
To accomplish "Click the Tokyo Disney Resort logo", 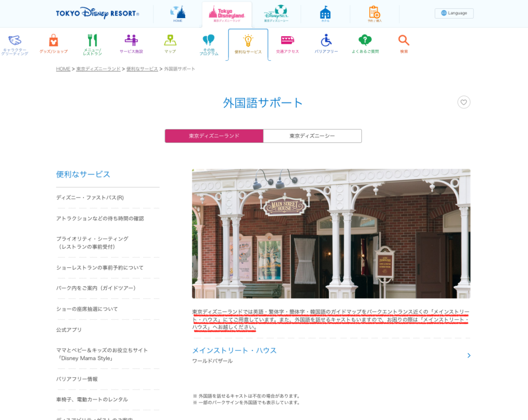I will [97, 13].
